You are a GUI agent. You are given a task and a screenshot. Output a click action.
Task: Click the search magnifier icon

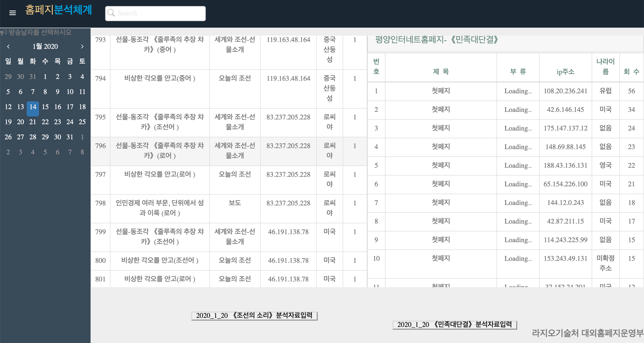tap(111, 13)
